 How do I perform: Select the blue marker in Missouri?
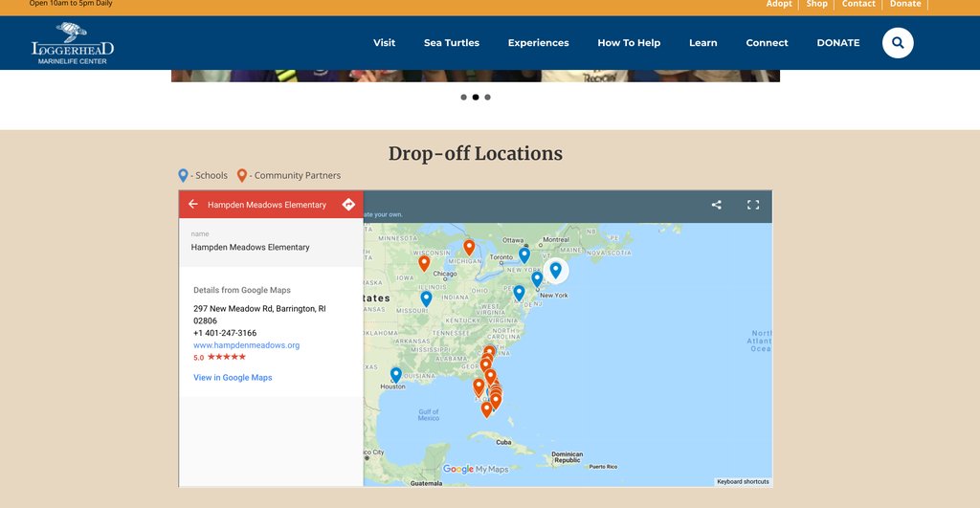click(x=426, y=298)
